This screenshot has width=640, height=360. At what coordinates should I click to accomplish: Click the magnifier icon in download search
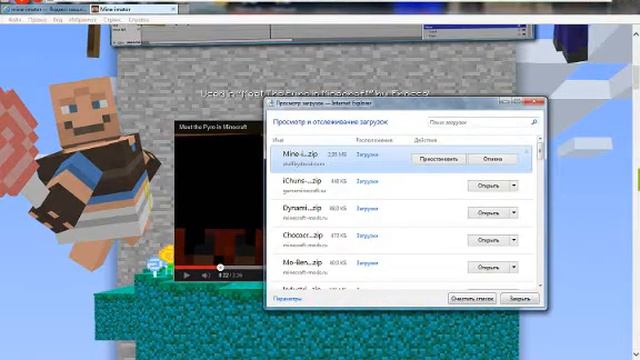[x=534, y=122]
